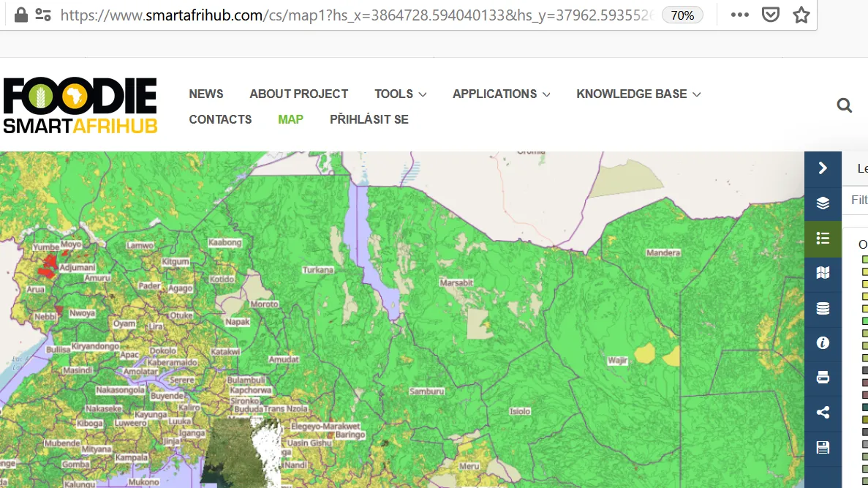This screenshot has width=868, height=488.
Task: Open the page actions ellipsis menu
Action: 739,15
